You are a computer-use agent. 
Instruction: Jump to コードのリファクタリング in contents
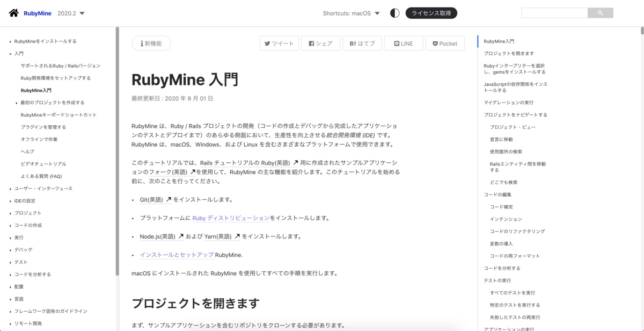[517, 232]
